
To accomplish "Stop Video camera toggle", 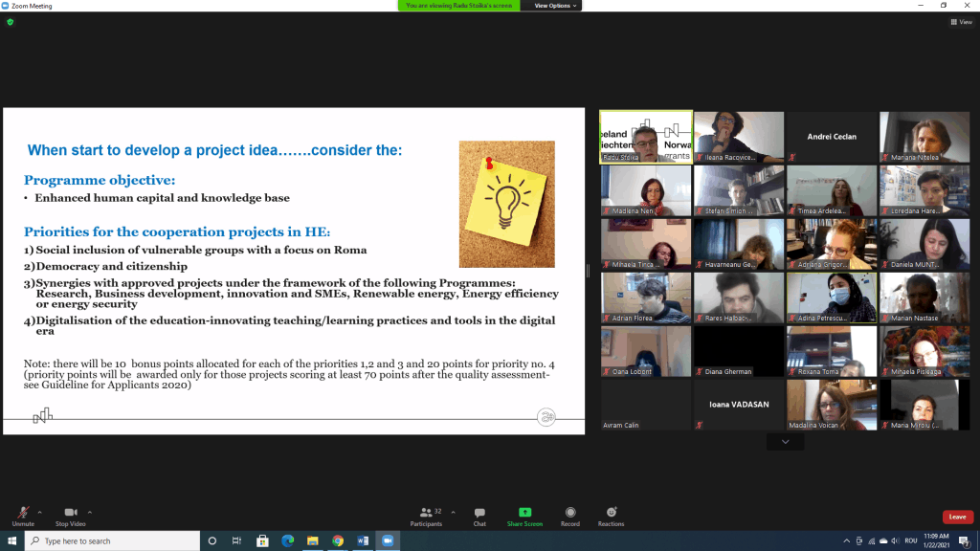I will pyautogui.click(x=70, y=515).
